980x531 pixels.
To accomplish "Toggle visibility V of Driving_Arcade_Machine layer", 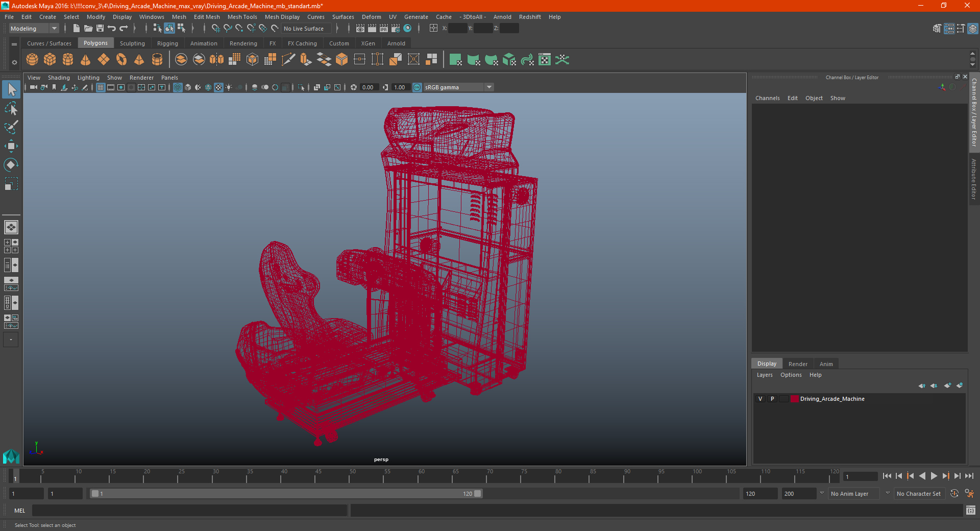I will click(760, 399).
